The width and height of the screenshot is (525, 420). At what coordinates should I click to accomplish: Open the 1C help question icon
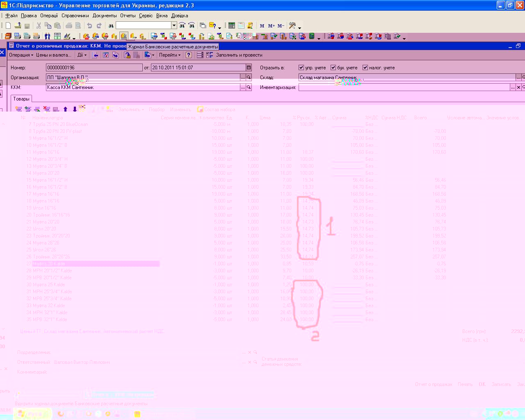212,25
